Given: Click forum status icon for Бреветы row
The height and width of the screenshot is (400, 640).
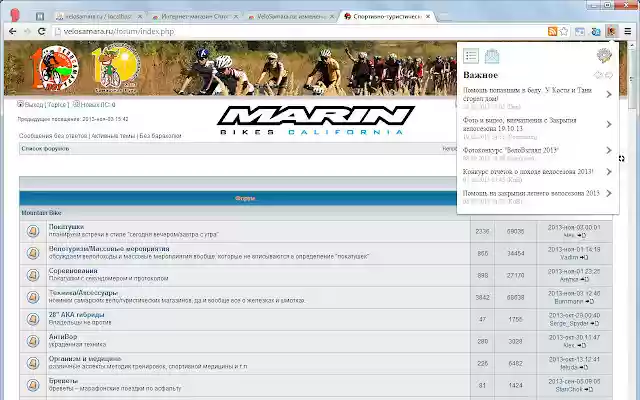Looking at the screenshot, I should tap(33, 385).
